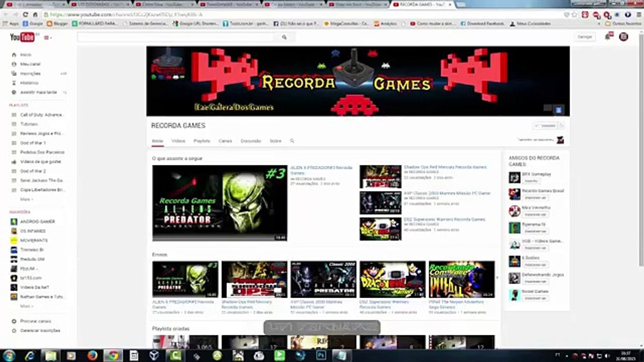
Task: Open Procurar canais in sidebar
Action: click(x=35, y=321)
